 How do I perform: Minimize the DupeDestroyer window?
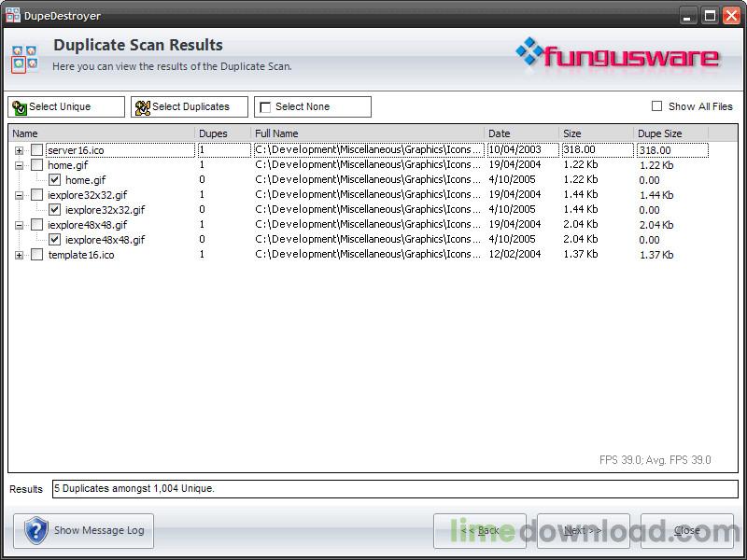pos(687,16)
